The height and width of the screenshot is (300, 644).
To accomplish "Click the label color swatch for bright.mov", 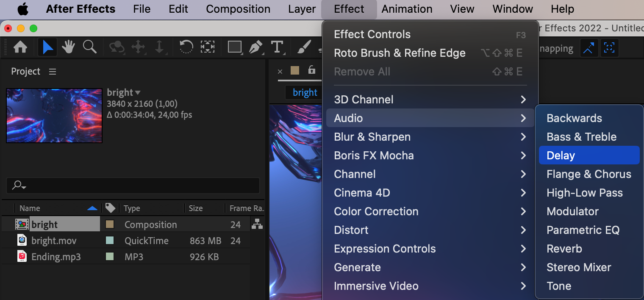I will (110, 241).
